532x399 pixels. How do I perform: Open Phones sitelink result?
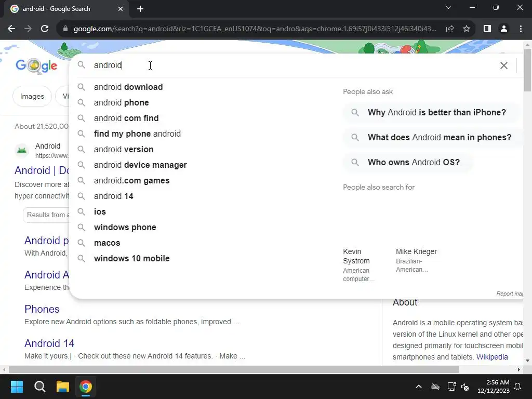pyautogui.click(x=42, y=309)
